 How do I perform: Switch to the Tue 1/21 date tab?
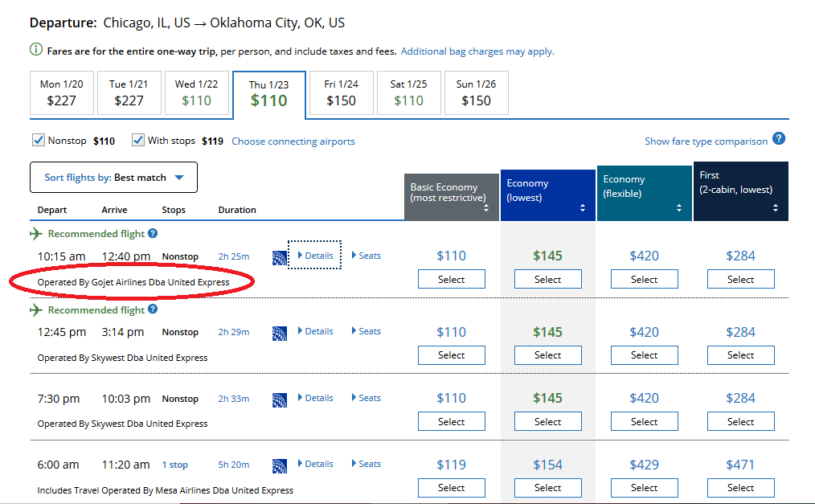coord(129,92)
